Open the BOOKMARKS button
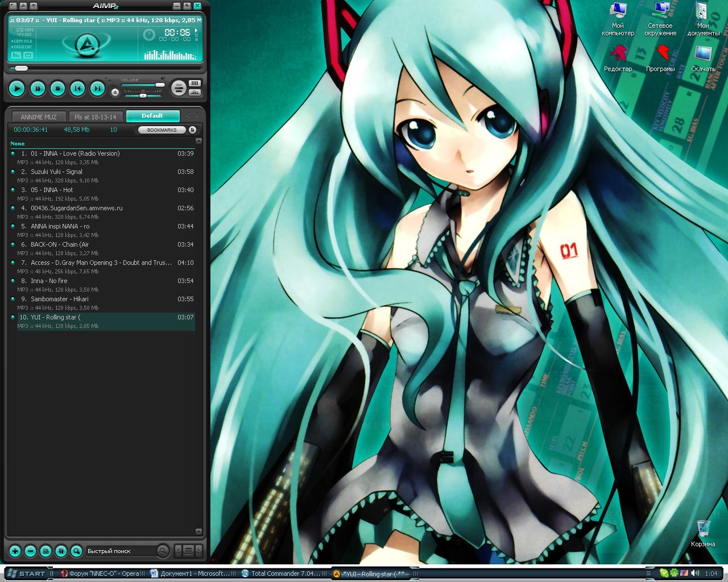The image size is (728, 582). pos(162,130)
